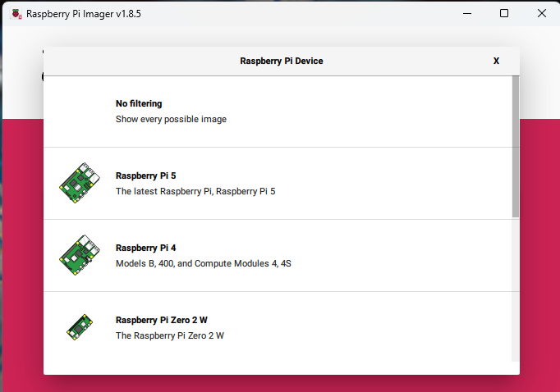Click the Raspberry Pi Imager logo in title bar

[x=16, y=14]
